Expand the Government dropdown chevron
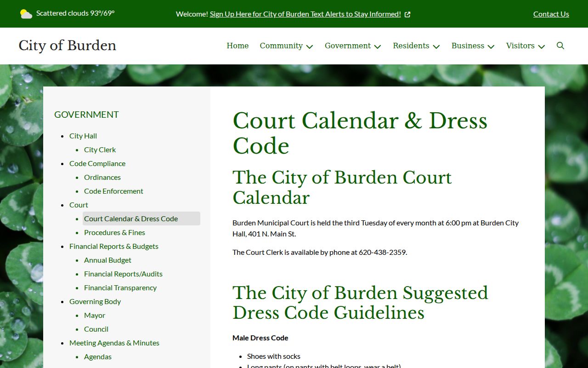This screenshot has width=588, height=368. pos(378,46)
